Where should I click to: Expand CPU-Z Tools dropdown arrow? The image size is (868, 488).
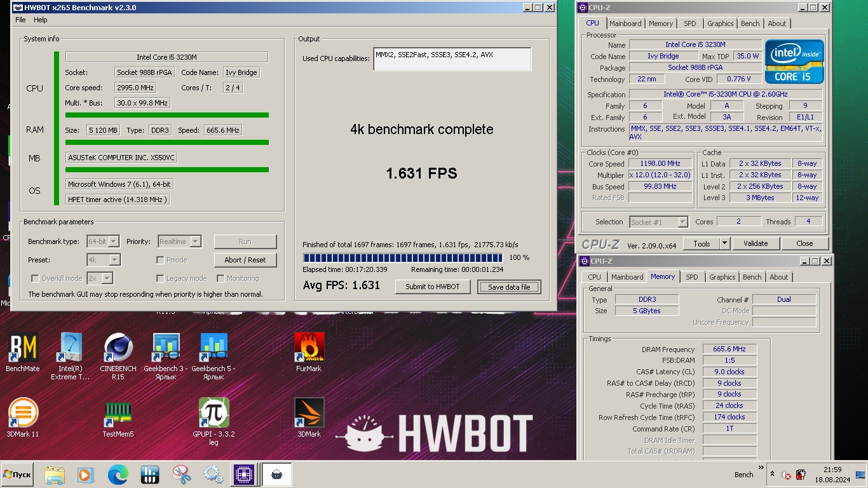coord(724,243)
